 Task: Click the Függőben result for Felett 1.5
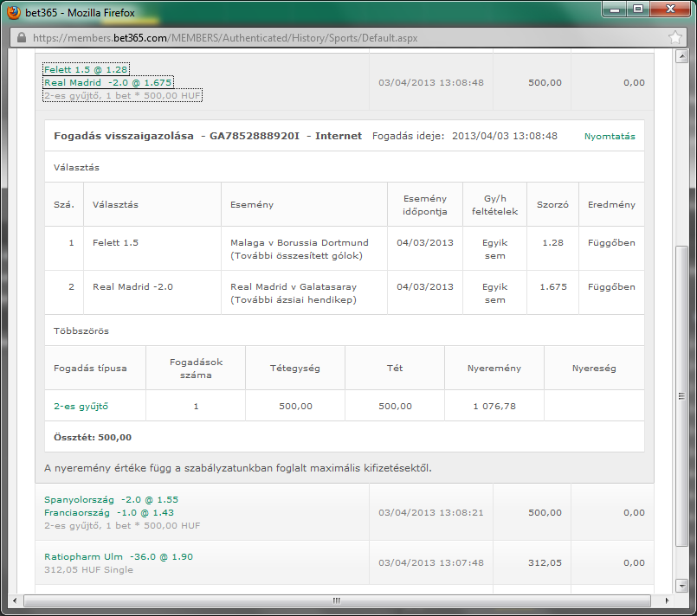[611, 243]
